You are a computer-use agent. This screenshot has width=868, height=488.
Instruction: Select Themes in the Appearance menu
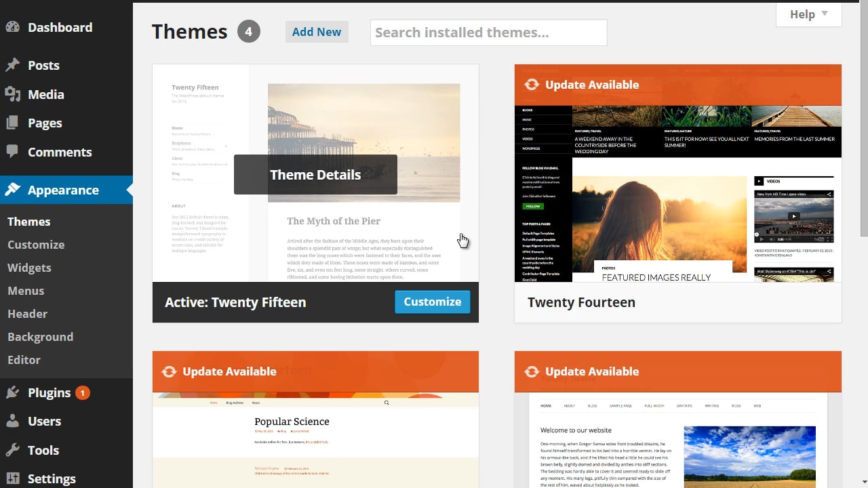[30, 222]
